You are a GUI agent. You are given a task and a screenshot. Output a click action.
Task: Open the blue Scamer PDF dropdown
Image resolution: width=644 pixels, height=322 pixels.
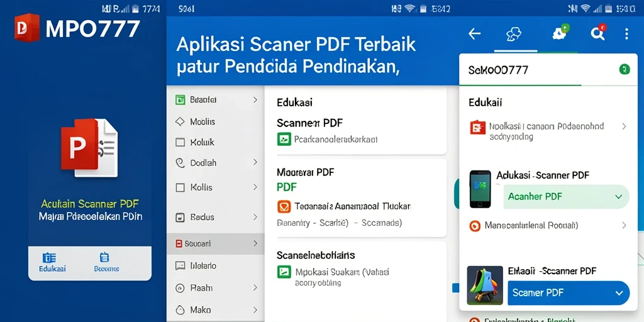pyautogui.click(x=569, y=293)
